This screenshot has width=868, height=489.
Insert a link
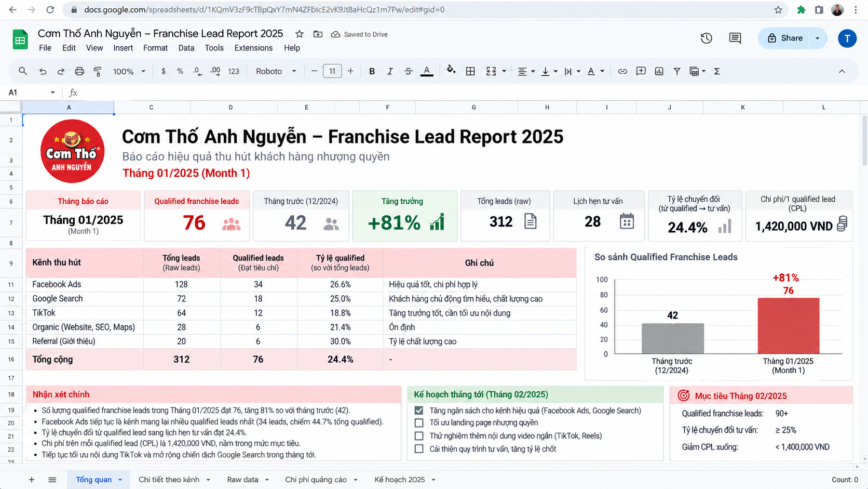(x=622, y=71)
